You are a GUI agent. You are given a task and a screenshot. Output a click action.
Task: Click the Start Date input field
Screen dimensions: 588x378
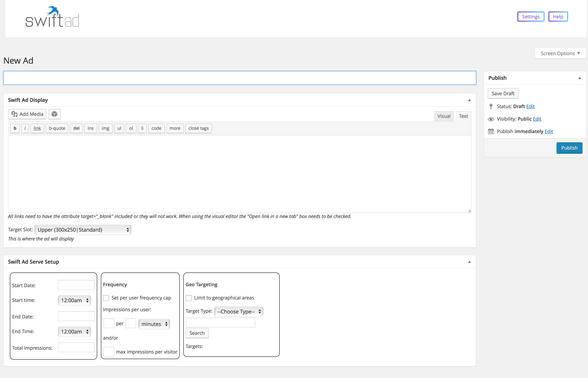pyautogui.click(x=76, y=285)
